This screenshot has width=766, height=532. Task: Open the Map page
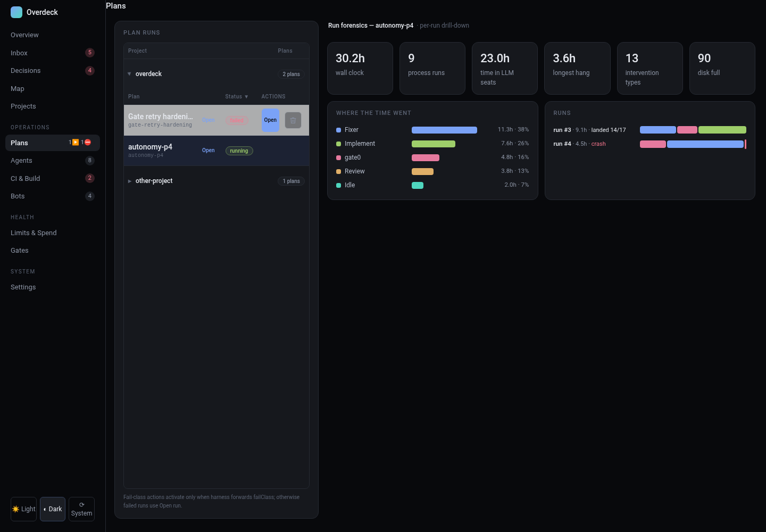point(53,88)
